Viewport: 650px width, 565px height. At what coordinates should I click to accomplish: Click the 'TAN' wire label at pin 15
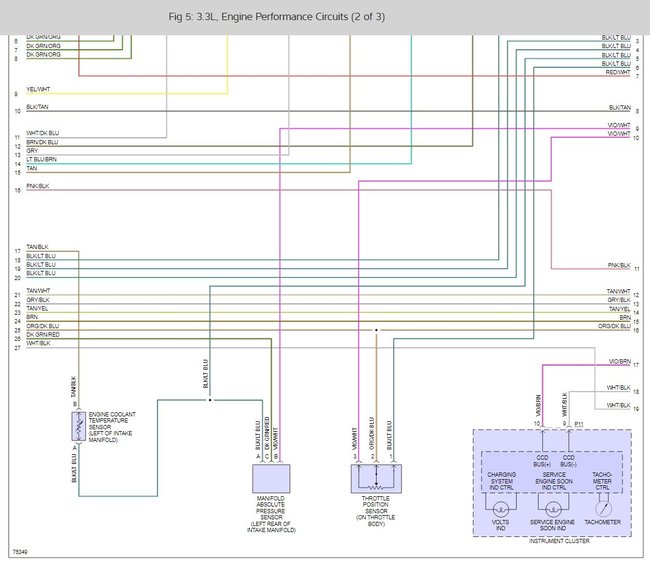click(32, 168)
